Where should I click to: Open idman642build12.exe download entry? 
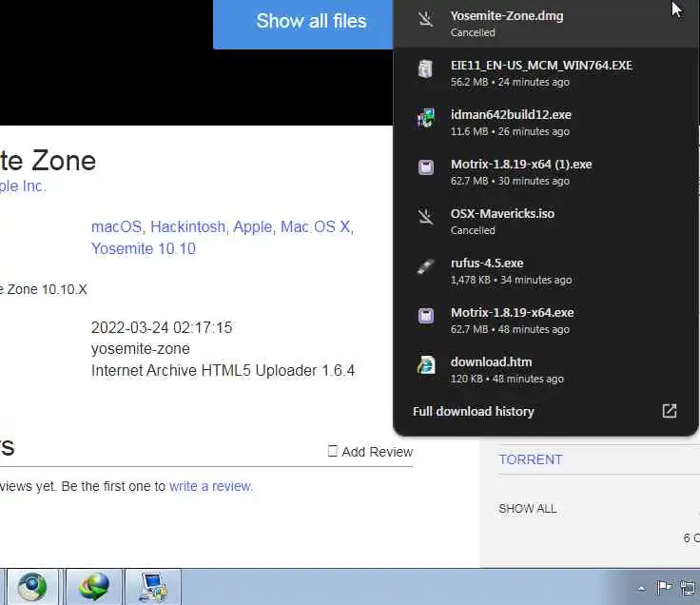(x=546, y=123)
